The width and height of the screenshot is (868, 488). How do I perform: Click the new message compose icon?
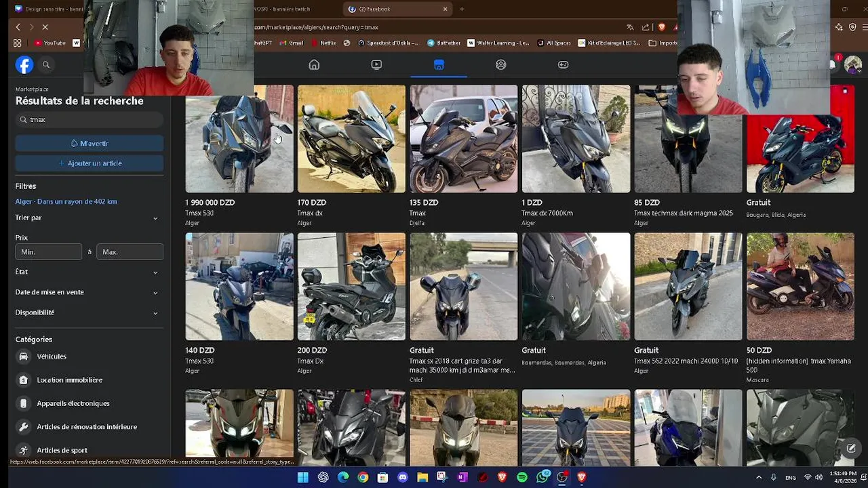[851, 448]
